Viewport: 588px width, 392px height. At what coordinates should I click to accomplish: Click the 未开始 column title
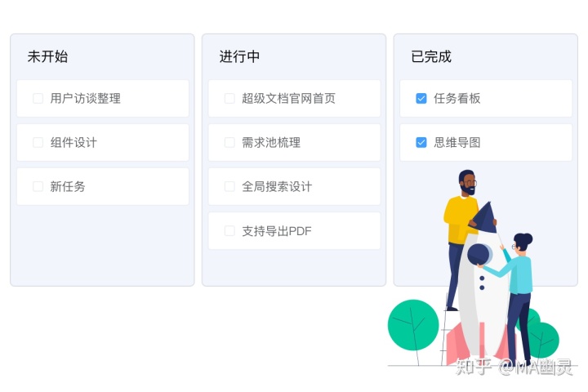[x=47, y=56]
